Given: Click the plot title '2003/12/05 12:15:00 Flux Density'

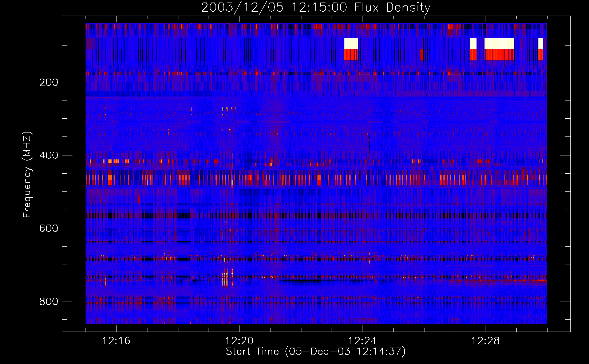Looking at the screenshot, I should (316, 7).
